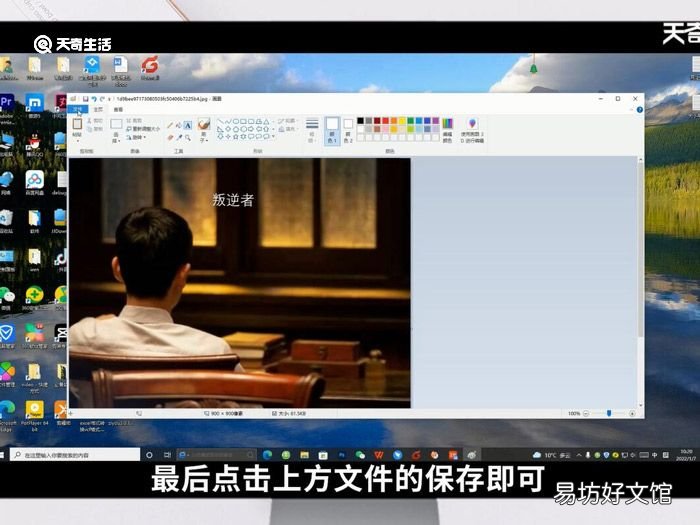
Task: Expand the Paste options arrow
Action: click(x=77, y=141)
